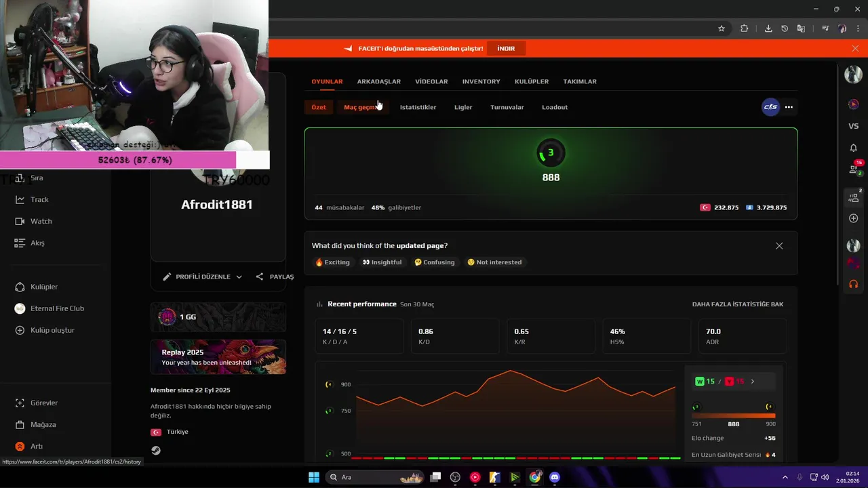The width and height of the screenshot is (868, 488).
Task: Open the Sıra sidebar item
Action: pos(28,178)
